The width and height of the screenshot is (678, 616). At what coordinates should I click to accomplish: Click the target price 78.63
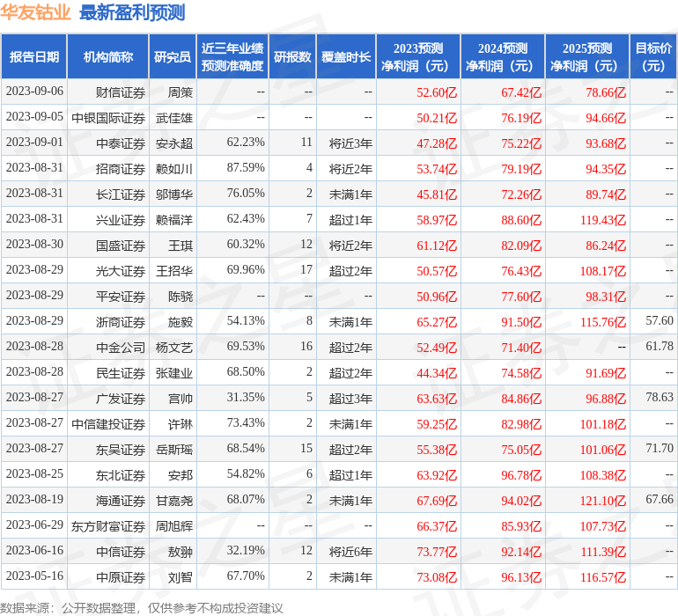click(660, 397)
